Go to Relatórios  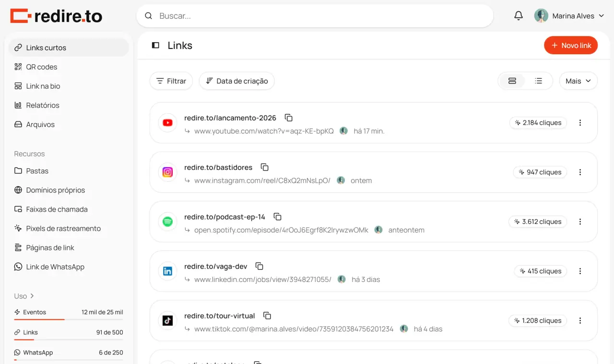point(69,105)
